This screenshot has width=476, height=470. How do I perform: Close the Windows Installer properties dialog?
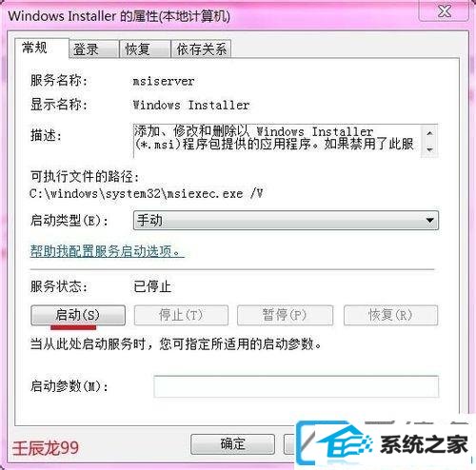click(x=445, y=11)
